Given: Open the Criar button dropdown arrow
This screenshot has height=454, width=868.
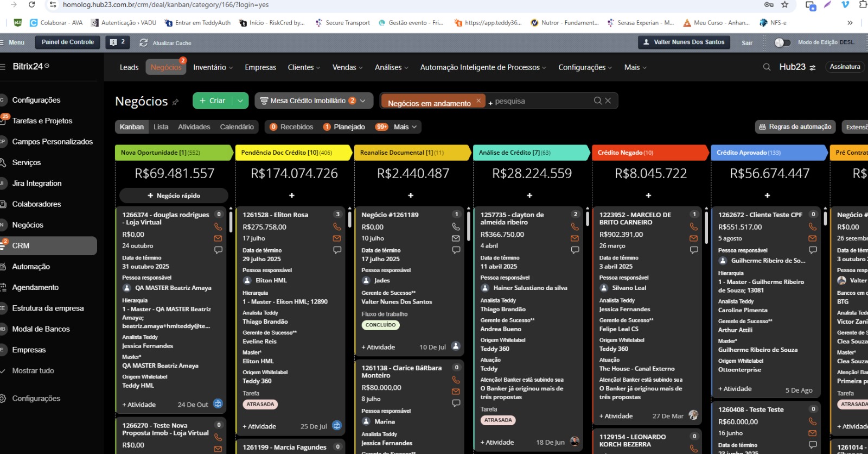Looking at the screenshot, I should (240, 100).
